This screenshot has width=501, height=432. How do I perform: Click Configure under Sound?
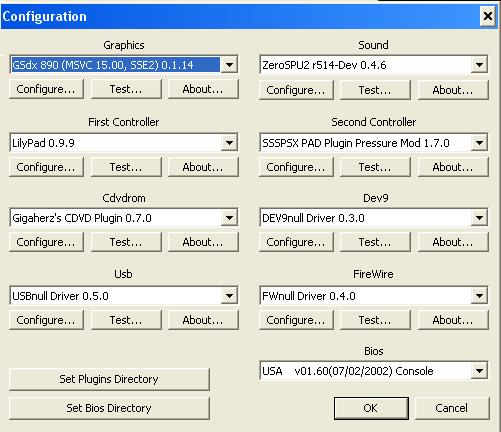(296, 90)
